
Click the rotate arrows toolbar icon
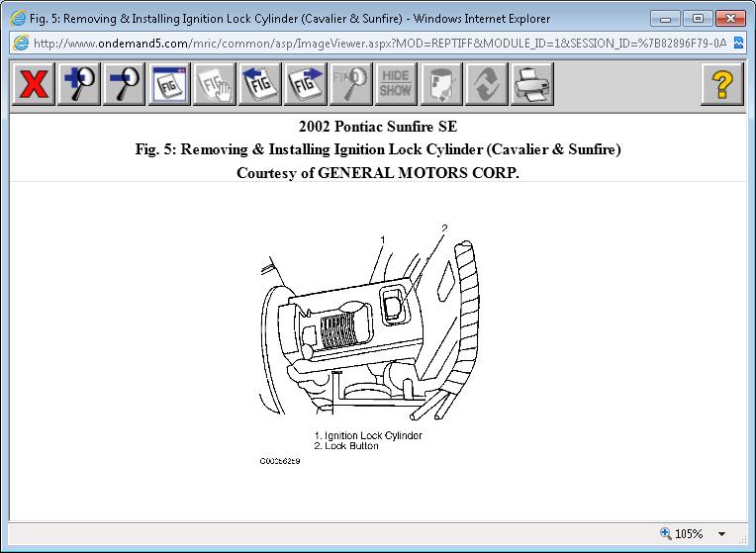pyautogui.click(x=486, y=84)
